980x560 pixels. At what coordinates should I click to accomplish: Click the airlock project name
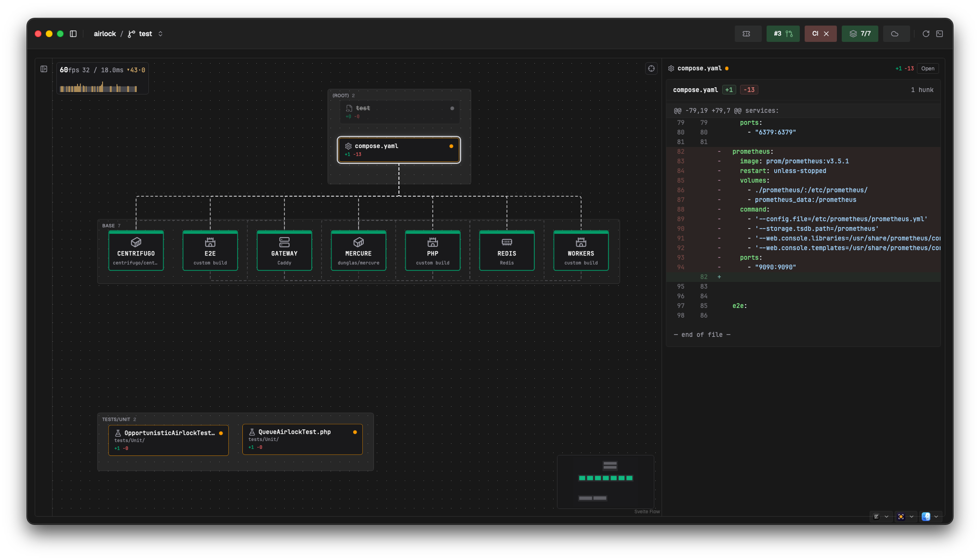105,34
